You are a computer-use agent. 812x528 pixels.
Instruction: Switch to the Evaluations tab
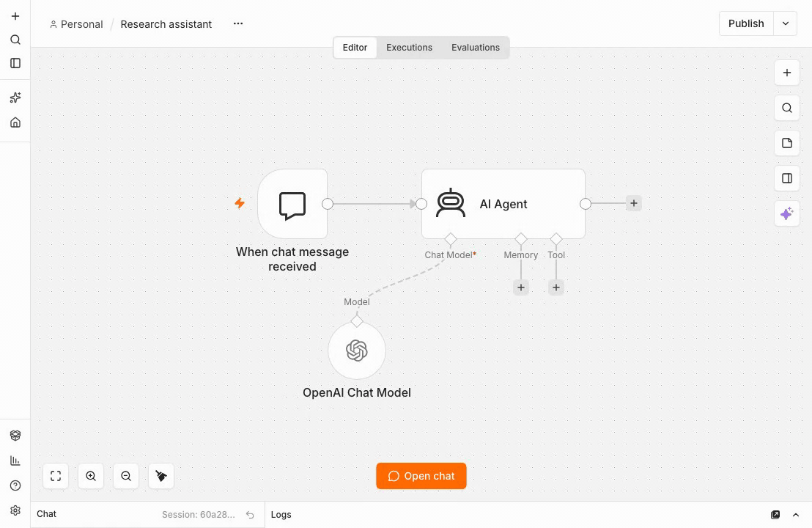coord(476,48)
